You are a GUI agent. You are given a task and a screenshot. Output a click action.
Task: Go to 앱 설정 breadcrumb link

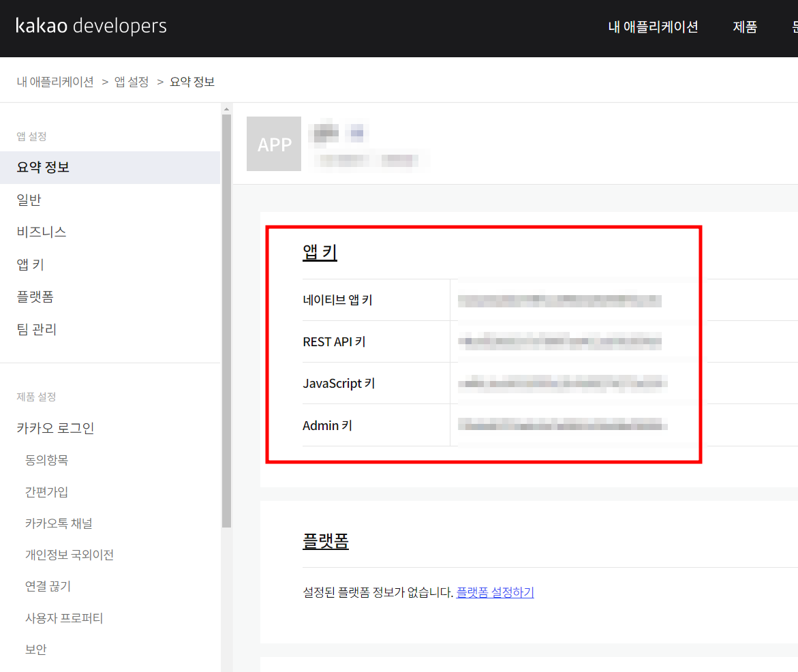(x=132, y=82)
